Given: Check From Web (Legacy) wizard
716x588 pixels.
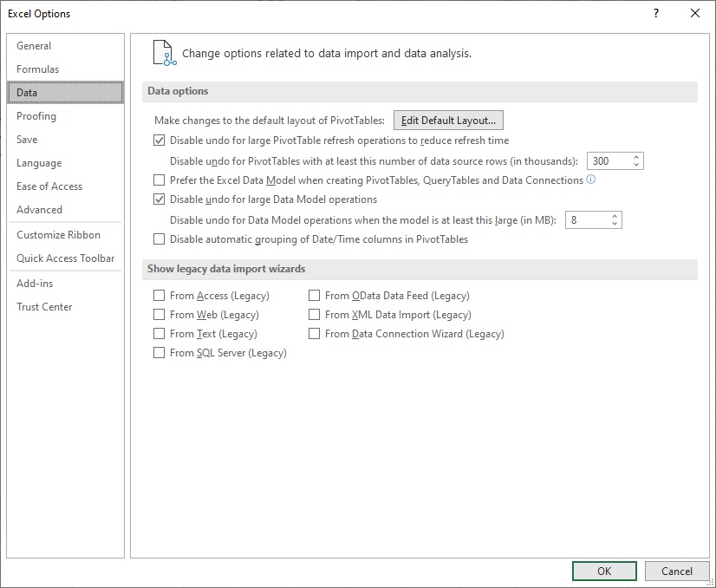Looking at the screenshot, I should click(x=159, y=314).
